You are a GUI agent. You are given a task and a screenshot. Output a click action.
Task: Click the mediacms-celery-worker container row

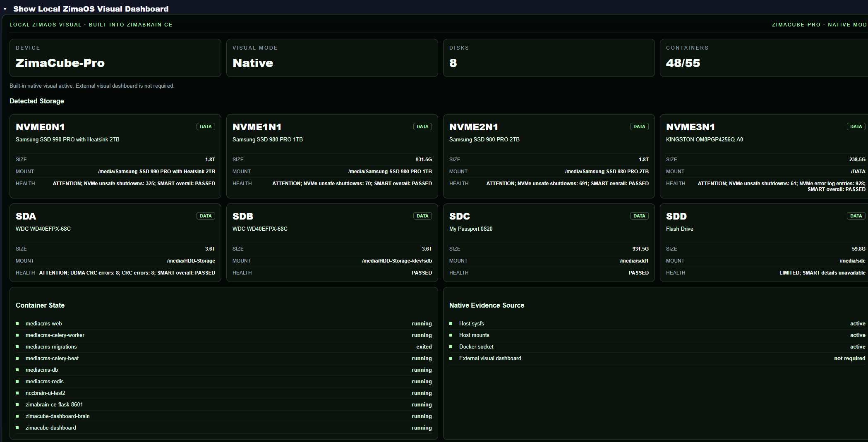[x=223, y=335]
